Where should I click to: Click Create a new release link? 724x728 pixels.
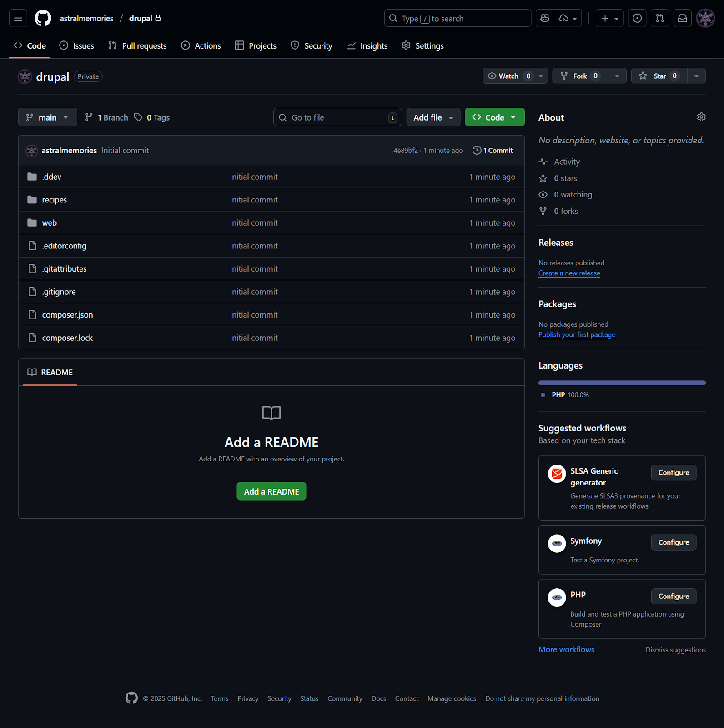pos(569,273)
